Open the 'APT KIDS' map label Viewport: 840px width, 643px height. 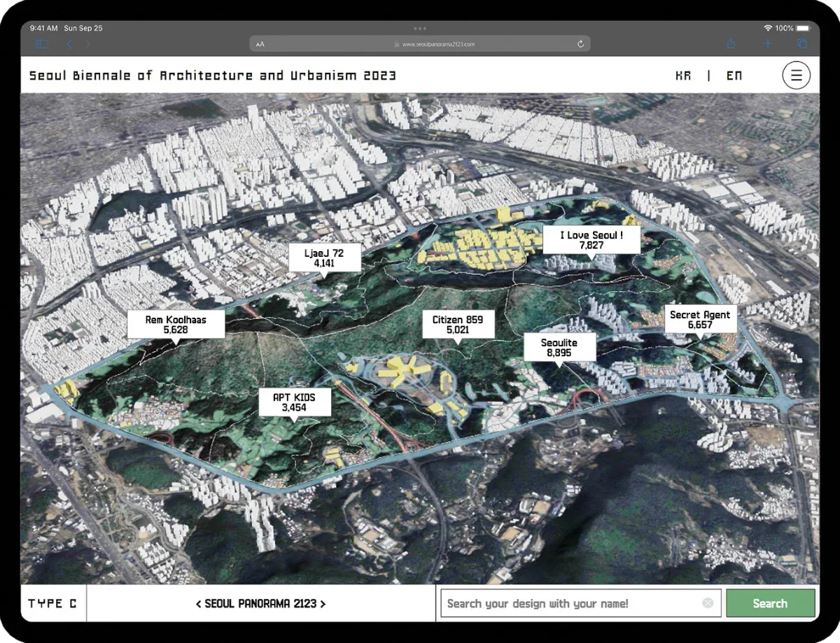pyautogui.click(x=294, y=402)
